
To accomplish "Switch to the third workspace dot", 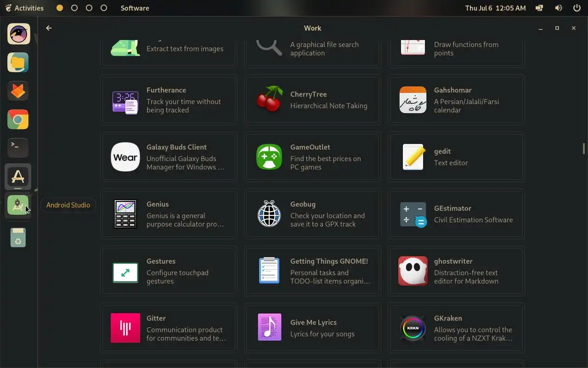I will tap(89, 8).
